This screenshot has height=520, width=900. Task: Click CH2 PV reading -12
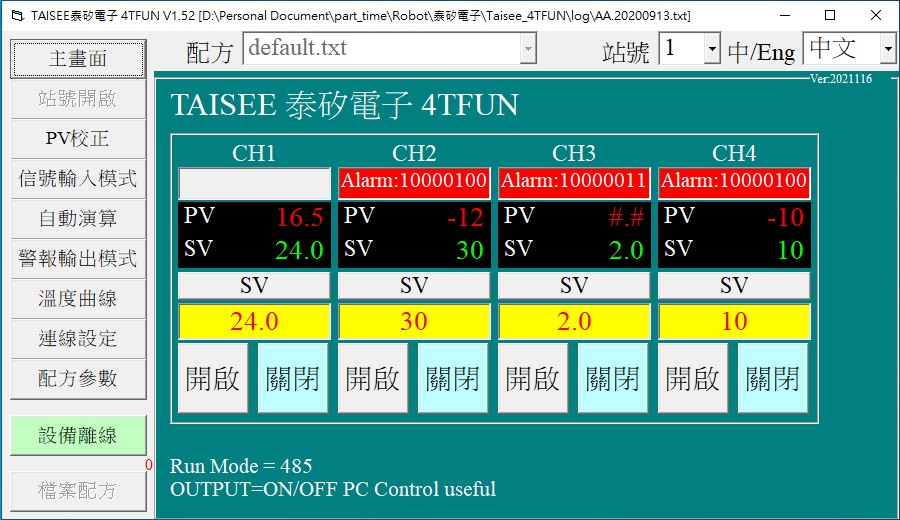click(465, 217)
